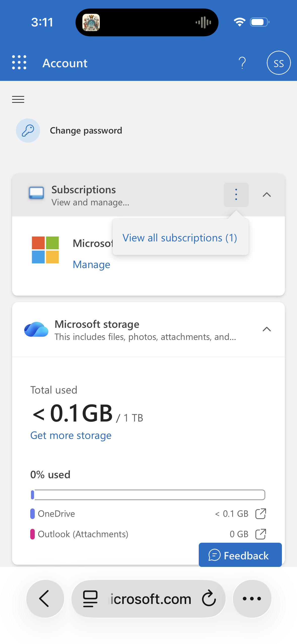Open the Feedback button
This screenshot has width=297, height=644.
pos(240,555)
